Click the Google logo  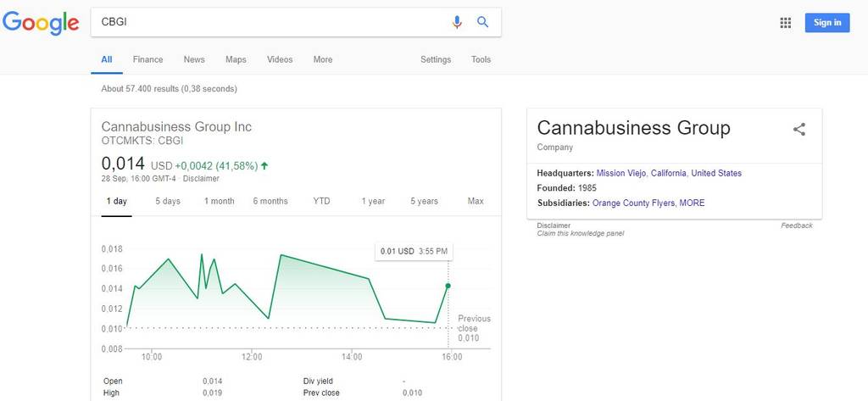[x=41, y=23]
